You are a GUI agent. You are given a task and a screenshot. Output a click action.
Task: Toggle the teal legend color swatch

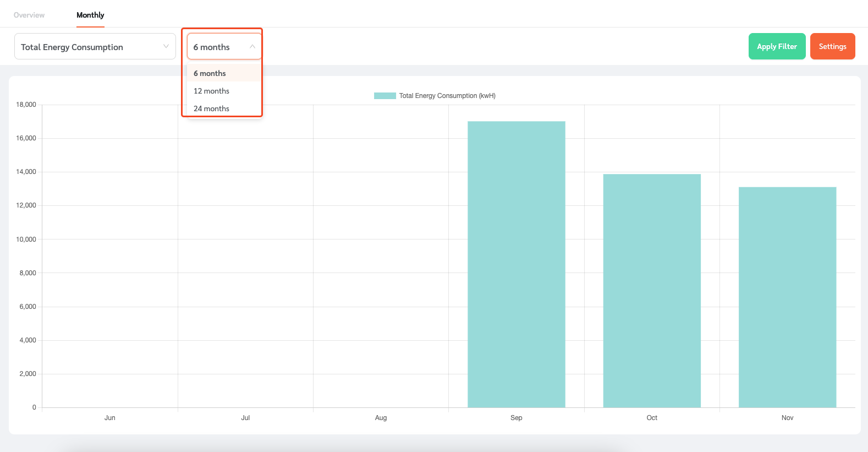click(x=384, y=96)
